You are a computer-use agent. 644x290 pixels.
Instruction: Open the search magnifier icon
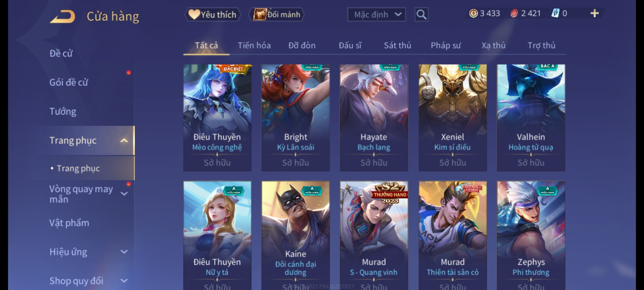tap(421, 15)
